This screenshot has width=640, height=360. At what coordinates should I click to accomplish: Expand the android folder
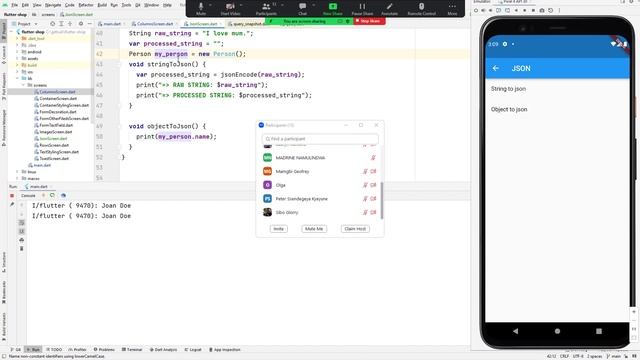click(17, 52)
